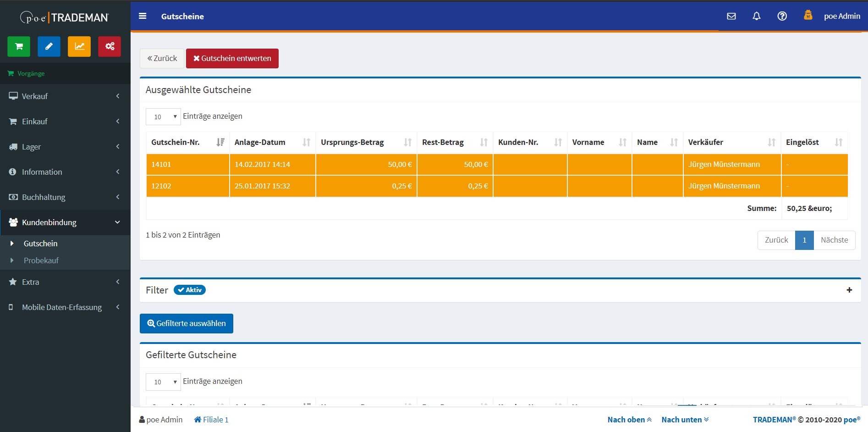Toggle the hamburger sidebar menu
Screen dimensions: 868x432
[x=143, y=16]
